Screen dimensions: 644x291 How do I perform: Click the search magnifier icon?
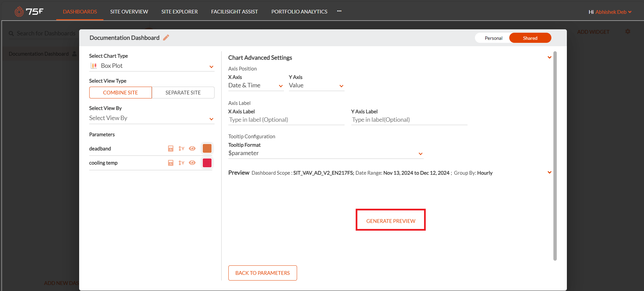[11, 33]
